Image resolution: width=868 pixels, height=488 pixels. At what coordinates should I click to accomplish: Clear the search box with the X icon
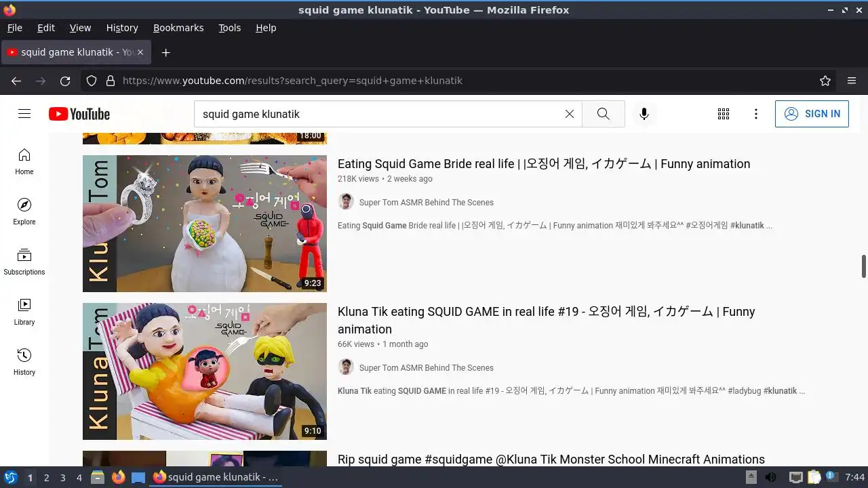coord(570,114)
